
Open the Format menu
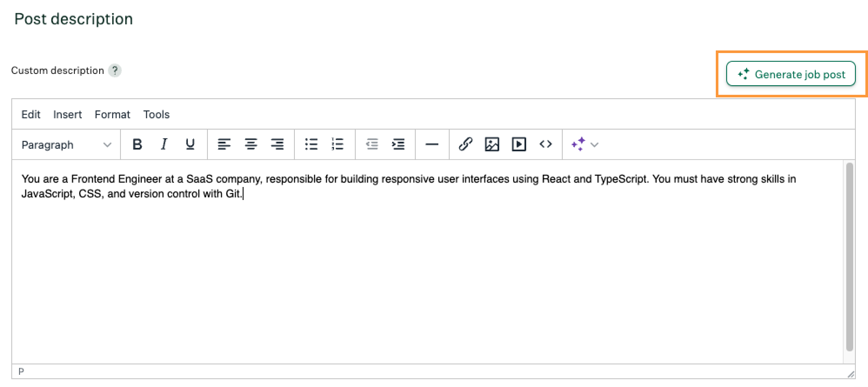click(112, 114)
